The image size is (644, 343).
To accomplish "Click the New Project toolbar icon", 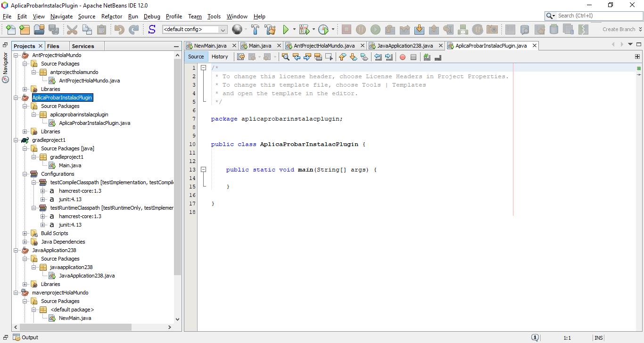I will pos(25,29).
